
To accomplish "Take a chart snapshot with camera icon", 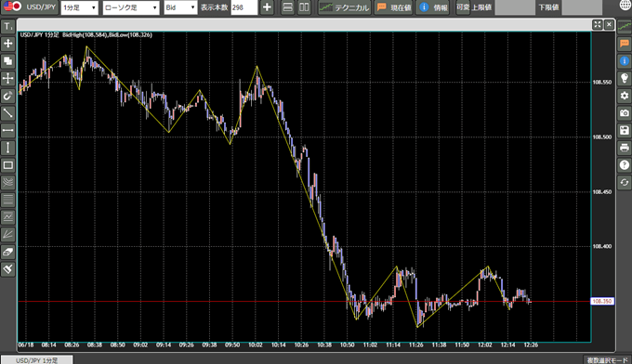I will [x=625, y=113].
